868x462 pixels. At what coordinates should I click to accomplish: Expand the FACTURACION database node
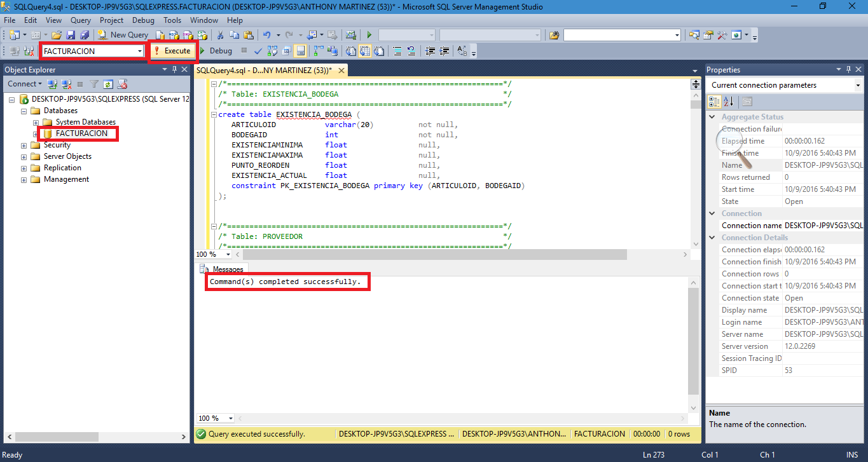click(x=36, y=133)
